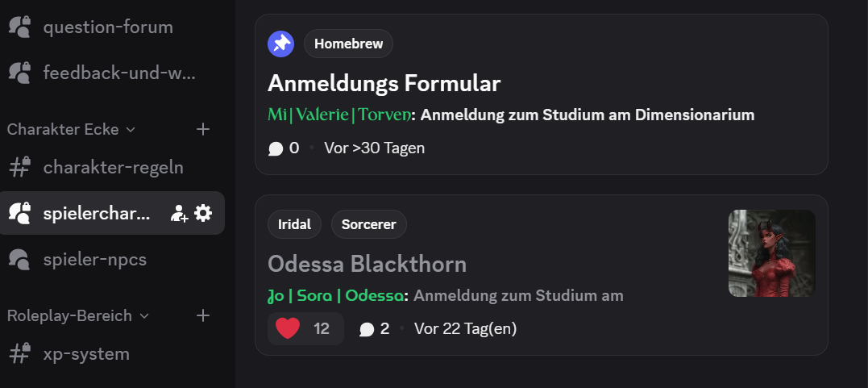Collapse the Roleplay-Bereich category

pos(77,315)
